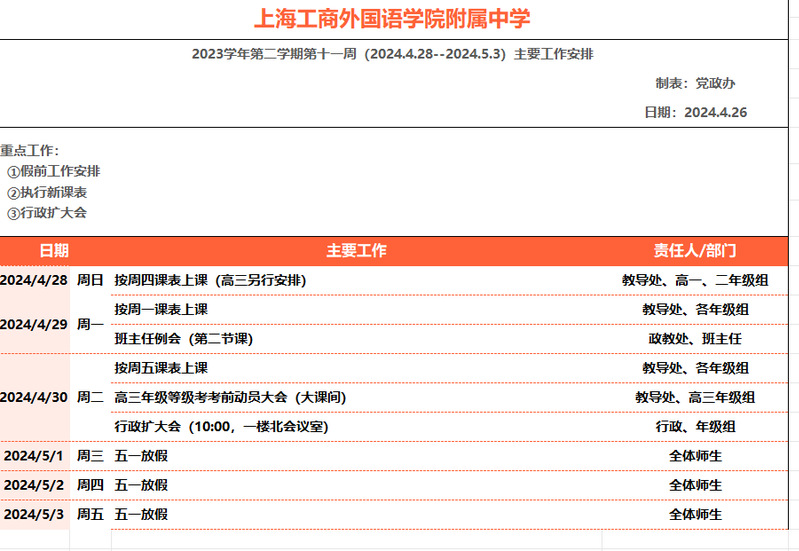Click the 周二 weekday cell

pos(90,397)
